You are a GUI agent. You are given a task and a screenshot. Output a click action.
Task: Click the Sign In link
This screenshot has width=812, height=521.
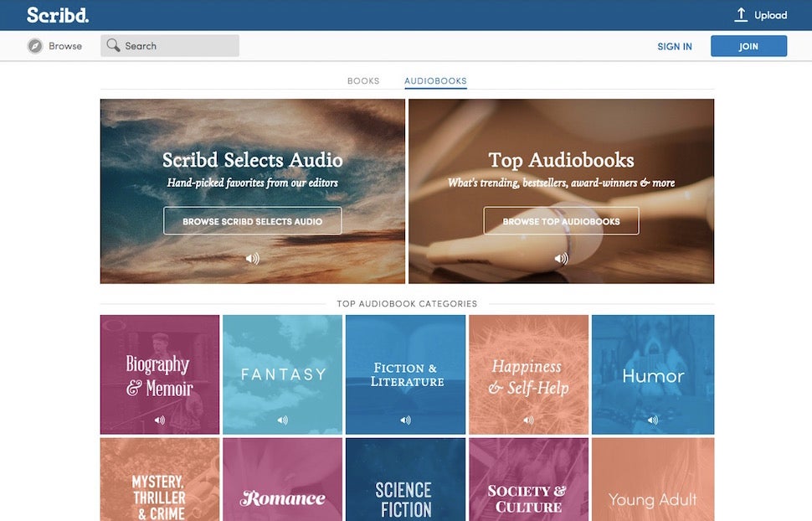pos(675,46)
